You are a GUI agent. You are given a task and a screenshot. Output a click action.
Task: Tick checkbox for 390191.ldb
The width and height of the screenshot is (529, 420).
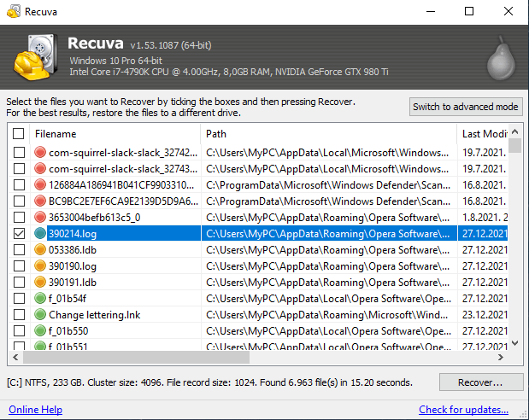tap(20, 282)
